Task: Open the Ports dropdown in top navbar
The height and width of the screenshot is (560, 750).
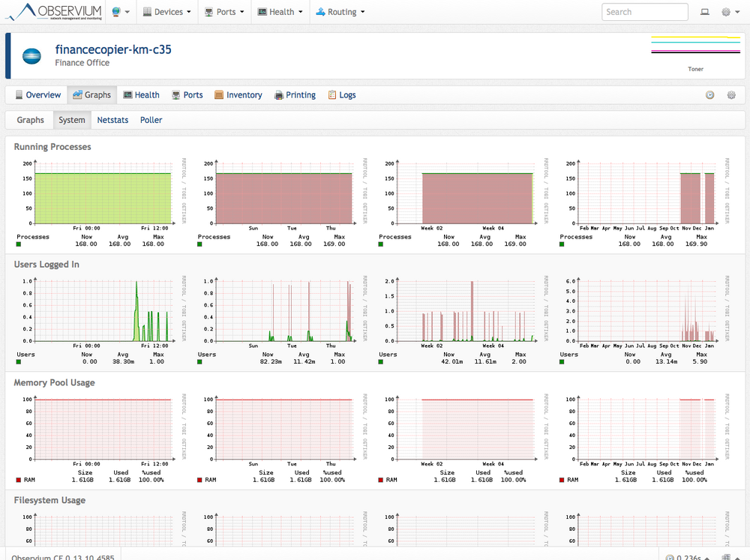Action: [x=224, y=12]
